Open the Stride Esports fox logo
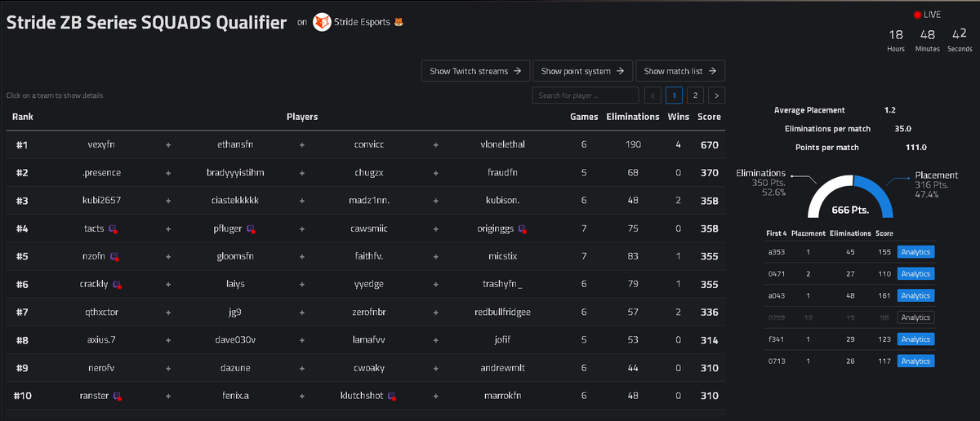This screenshot has height=421, width=980. [x=322, y=22]
